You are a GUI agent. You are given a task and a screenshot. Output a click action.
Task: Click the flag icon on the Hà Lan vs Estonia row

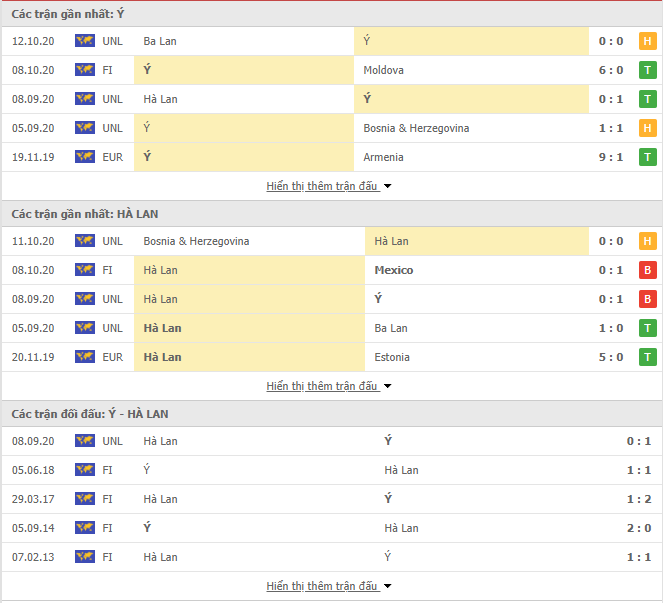(x=85, y=357)
